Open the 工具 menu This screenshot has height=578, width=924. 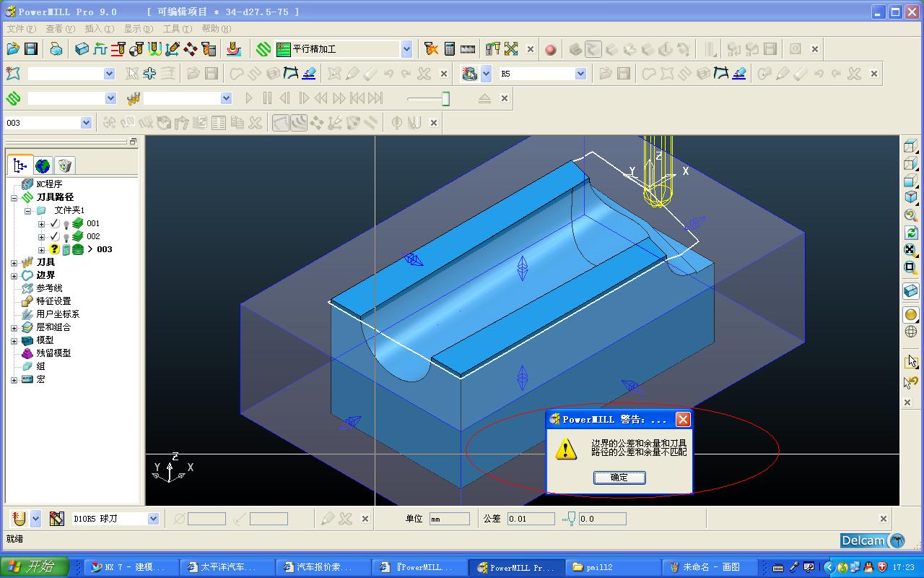click(177, 29)
